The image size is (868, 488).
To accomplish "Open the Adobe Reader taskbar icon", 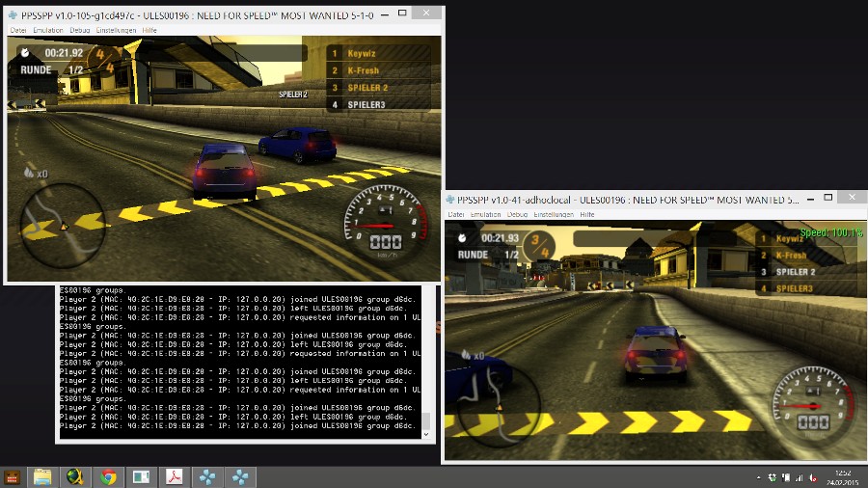I will [x=175, y=477].
